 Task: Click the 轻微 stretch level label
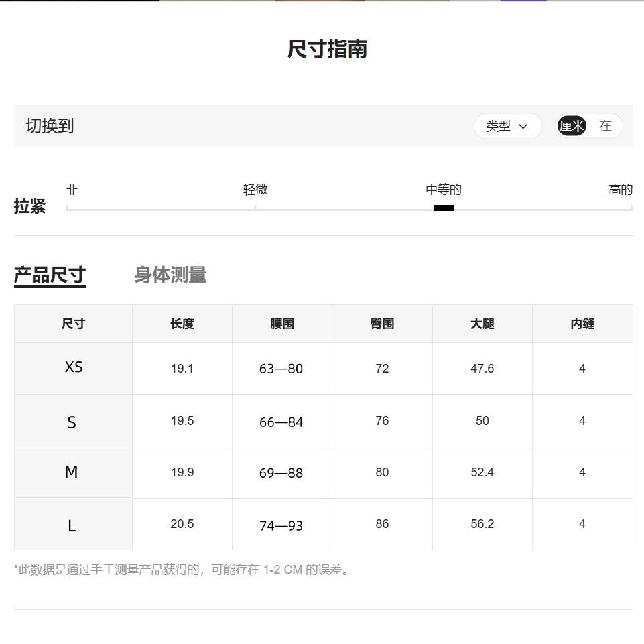pos(255,190)
